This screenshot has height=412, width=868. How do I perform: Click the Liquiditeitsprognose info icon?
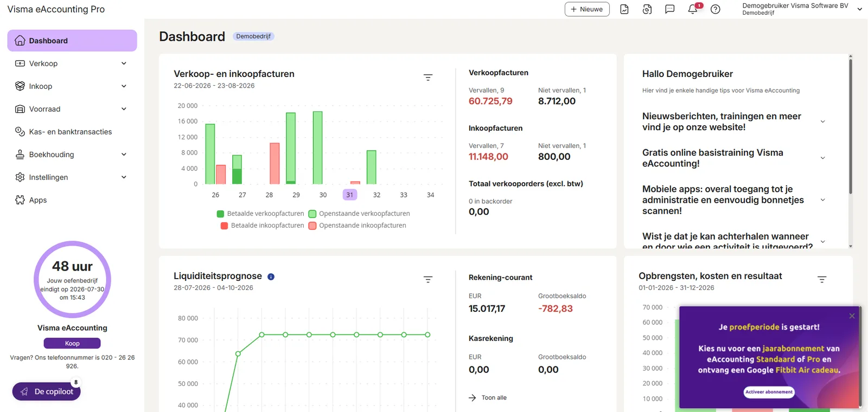(271, 276)
